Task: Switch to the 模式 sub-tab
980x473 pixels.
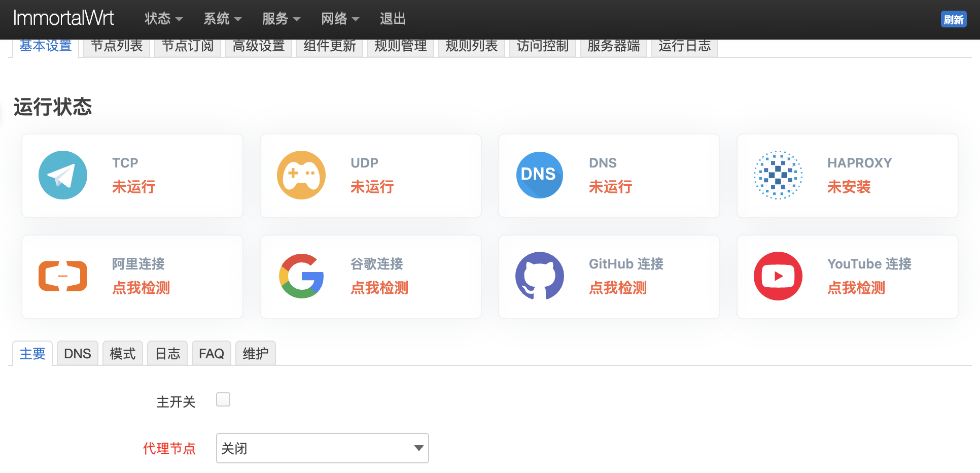Action: coord(123,353)
